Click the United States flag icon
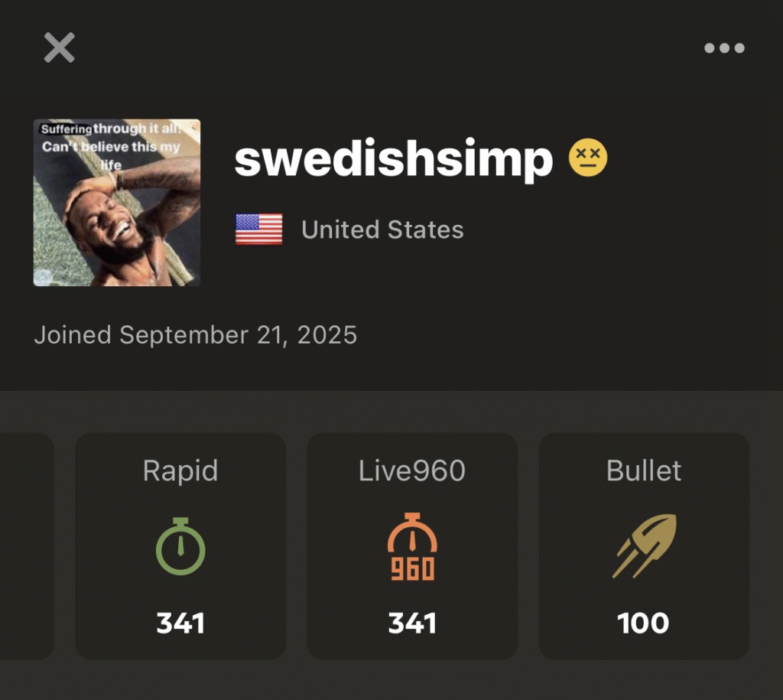Viewport: 783px width, 700px height. coord(258,230)
